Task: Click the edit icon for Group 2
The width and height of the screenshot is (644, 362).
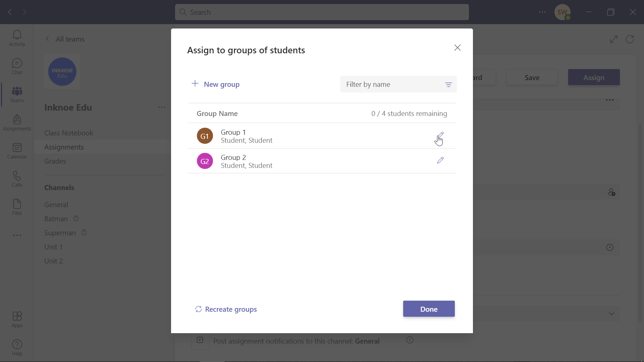Action: pyautogui.click(x=440, y=160)
